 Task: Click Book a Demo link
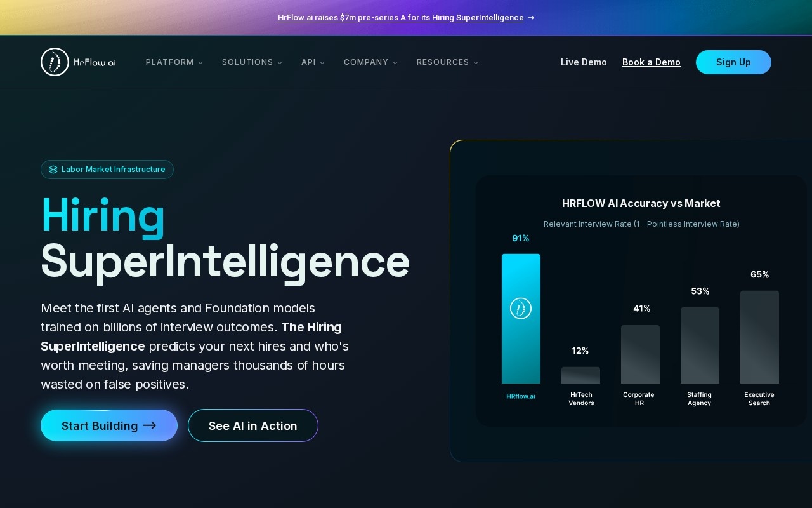(652, 62)
